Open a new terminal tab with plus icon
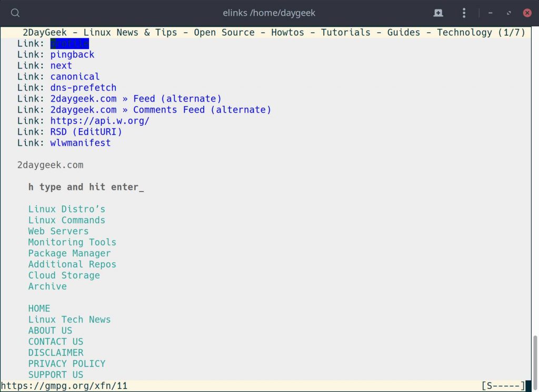The width and height of the screenshot is (539, 392). (x=438, y=13)
